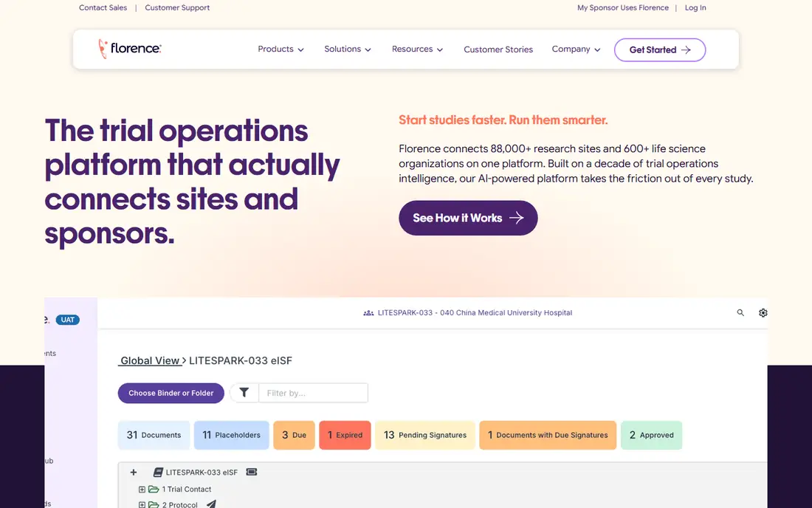
Task: Open the settings gear in the app preview
Action: tap(763, 313)
